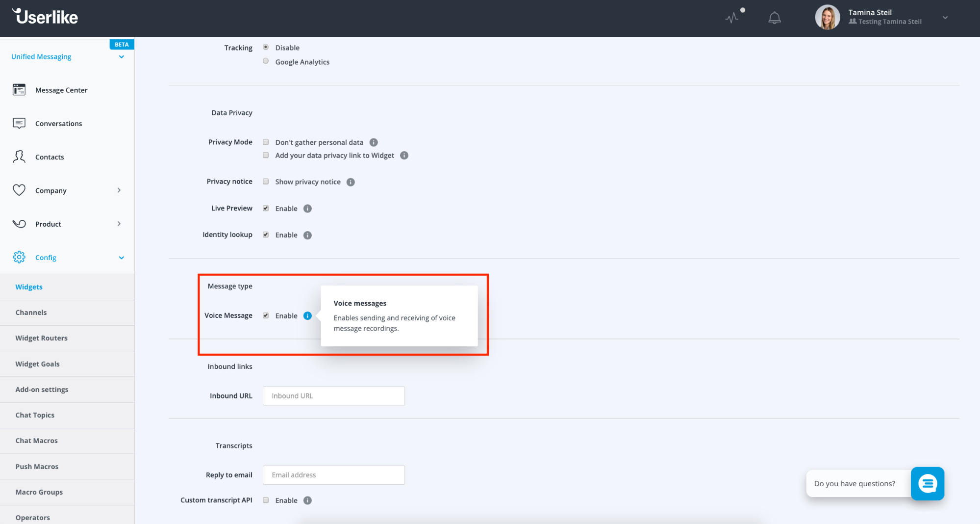Viewport: 980px width, 524px height.
Task: Expand the user account dropdown arrow
Action: [x=945, y=18]
